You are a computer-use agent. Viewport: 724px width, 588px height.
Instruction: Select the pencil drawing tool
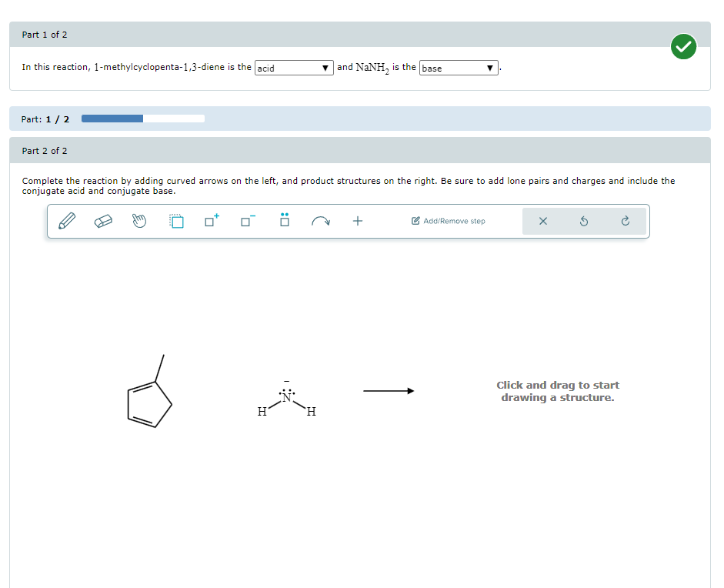coord(66,221)
